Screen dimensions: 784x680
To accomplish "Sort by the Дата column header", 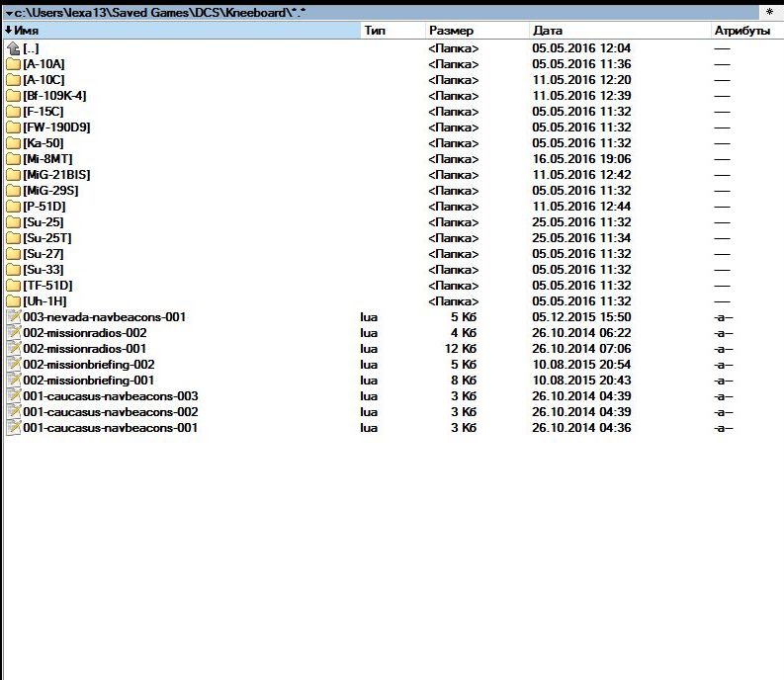I will [620, 31].
